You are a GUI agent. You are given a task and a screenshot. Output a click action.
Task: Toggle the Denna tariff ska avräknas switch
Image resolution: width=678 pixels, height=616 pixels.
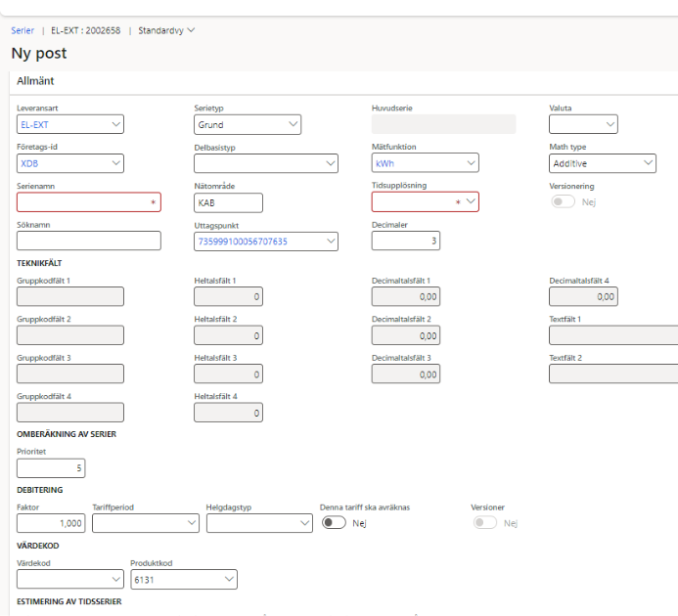334,523
